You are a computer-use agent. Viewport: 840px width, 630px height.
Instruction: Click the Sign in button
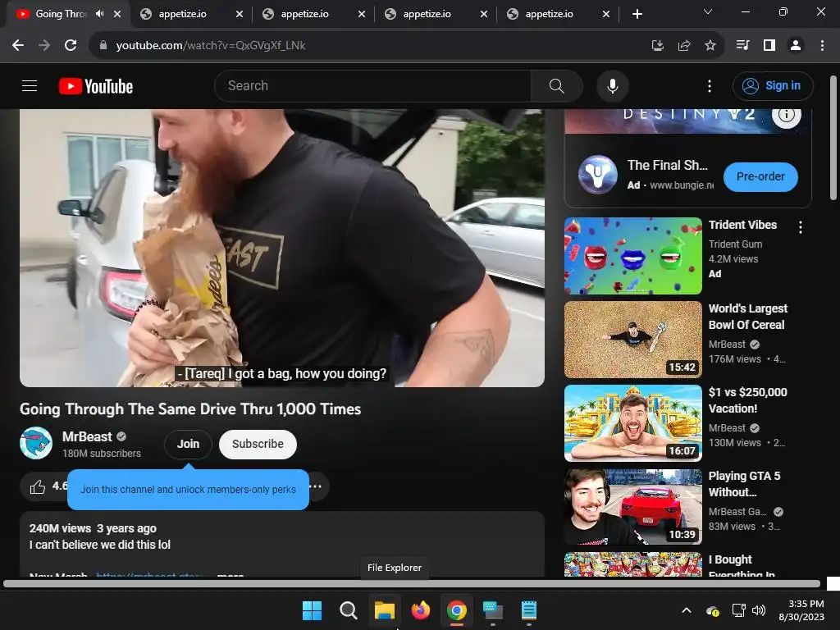pyautogui.click(x=773, y=85)
